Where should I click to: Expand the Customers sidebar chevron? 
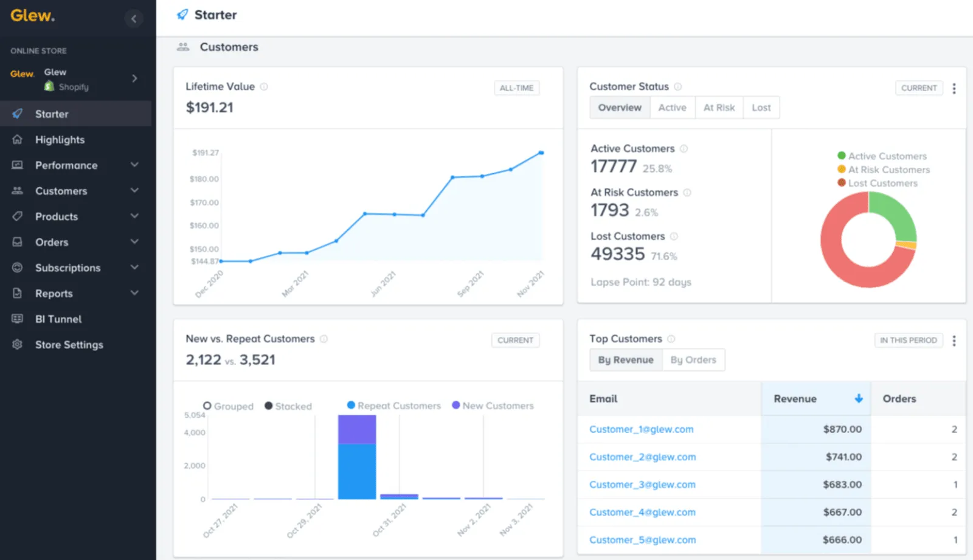pos(134,190)
